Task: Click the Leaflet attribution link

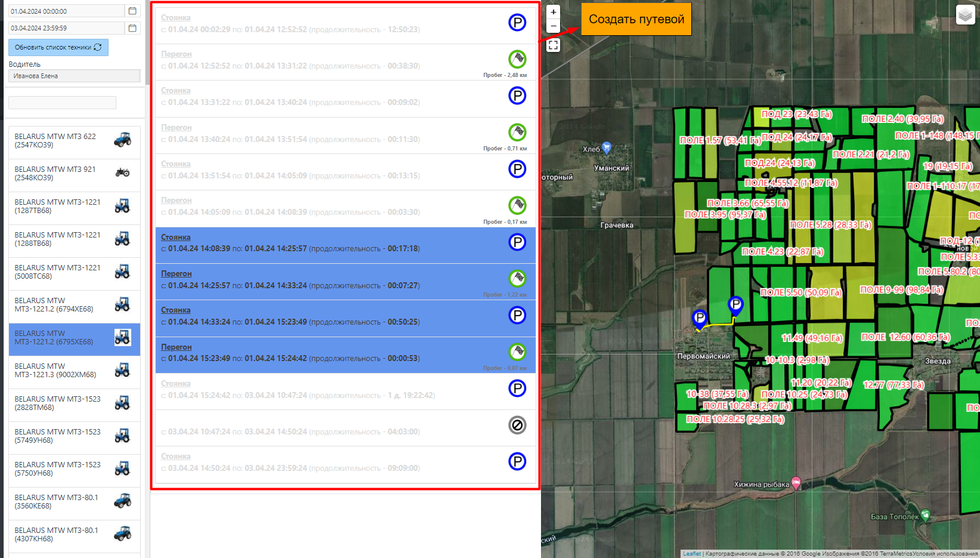Action: [x=691, y=554]
